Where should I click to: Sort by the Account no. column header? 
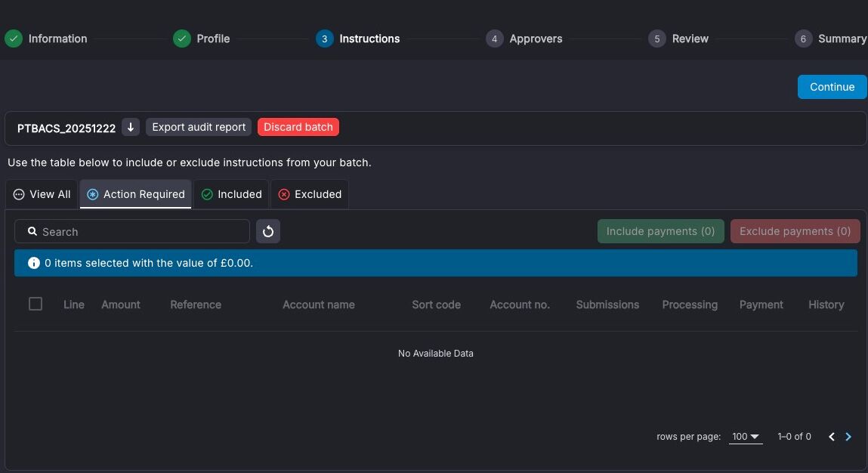pos(520,305)
